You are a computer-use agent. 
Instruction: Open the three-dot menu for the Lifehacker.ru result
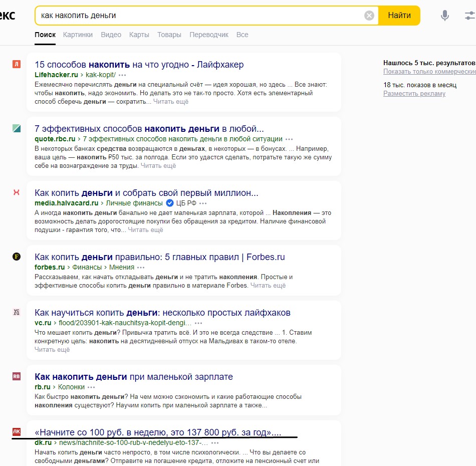pos(122,75)
